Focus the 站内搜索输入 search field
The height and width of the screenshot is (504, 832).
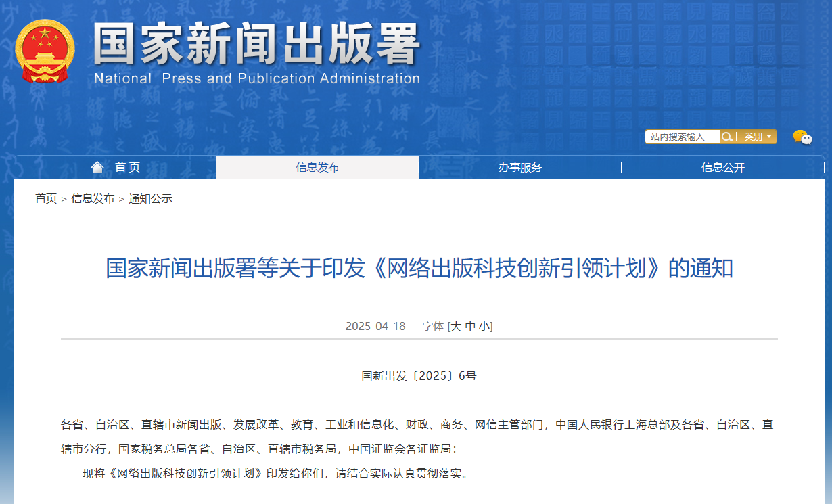[681, 137]
